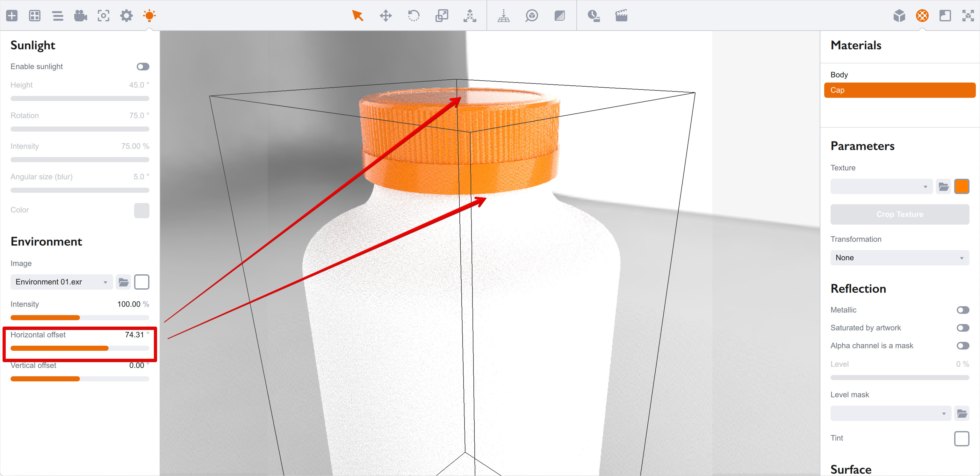Open the sunlight environment panel icon

point(149,16)
